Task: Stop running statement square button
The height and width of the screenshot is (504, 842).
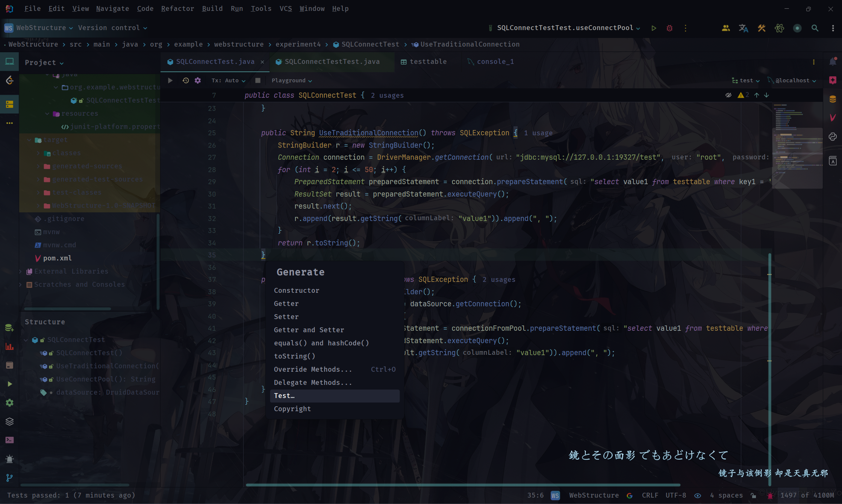Action: click(x=258, y=80)
